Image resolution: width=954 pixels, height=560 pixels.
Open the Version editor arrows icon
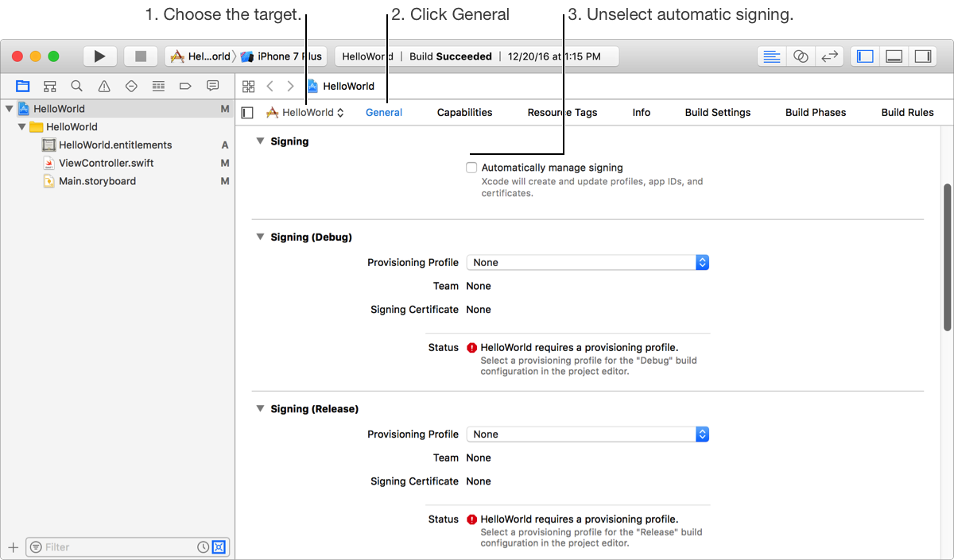click(829, 56)
